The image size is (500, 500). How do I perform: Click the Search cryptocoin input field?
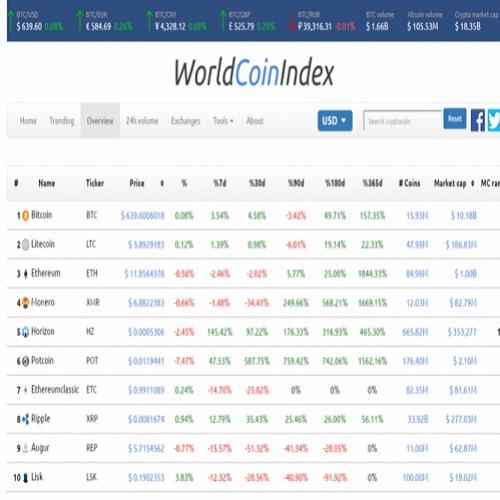tap(402, 121)
